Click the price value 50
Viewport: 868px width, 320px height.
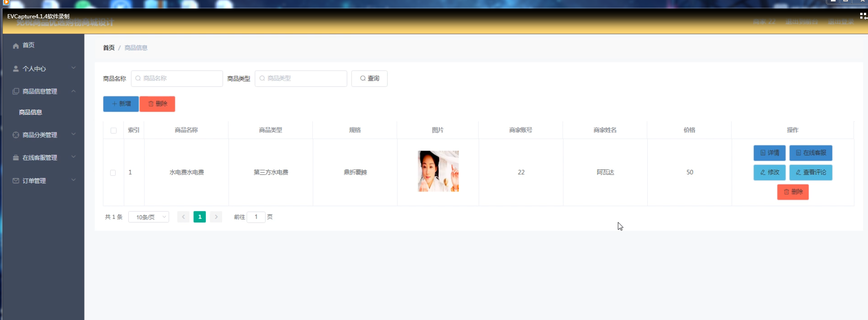point(690,173)
